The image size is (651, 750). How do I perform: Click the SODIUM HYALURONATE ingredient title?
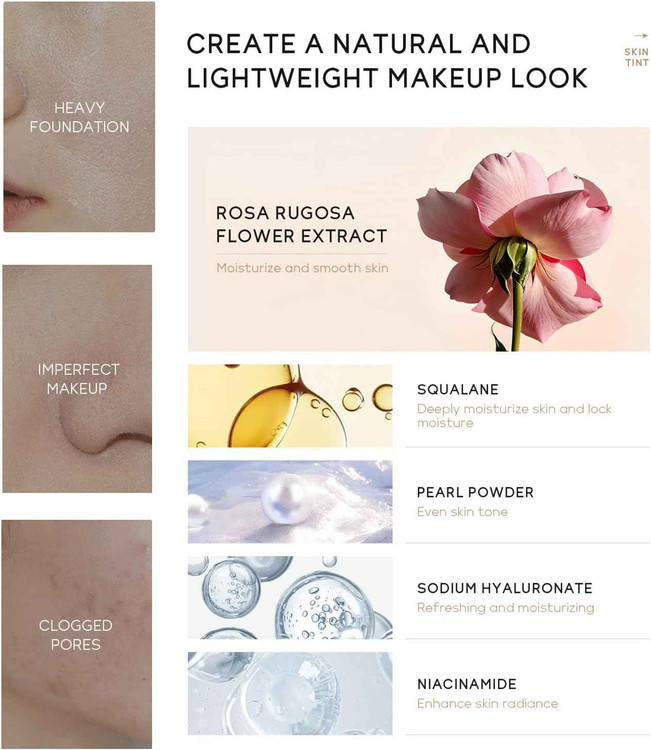505,588
